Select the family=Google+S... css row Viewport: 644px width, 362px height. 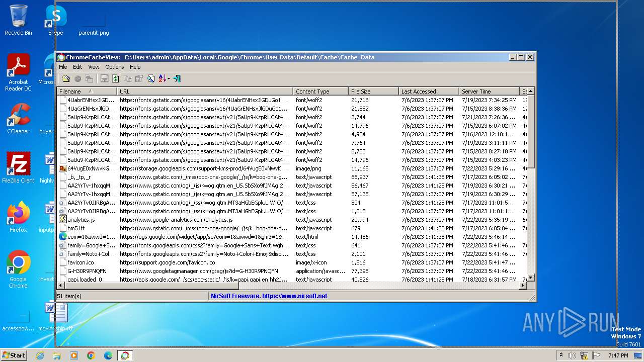[x=292, y=245]
